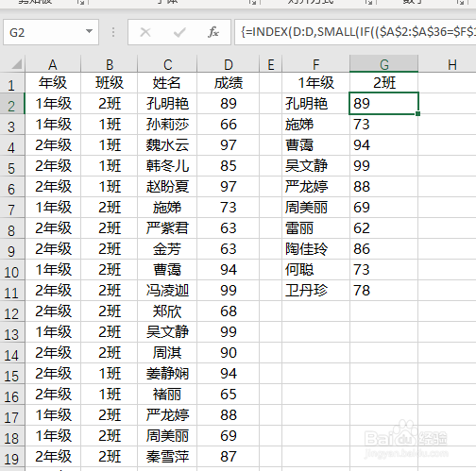The image size is (476, 471).
Task: Open the insert function fx dialog
Action: click(x=213, y=32)
